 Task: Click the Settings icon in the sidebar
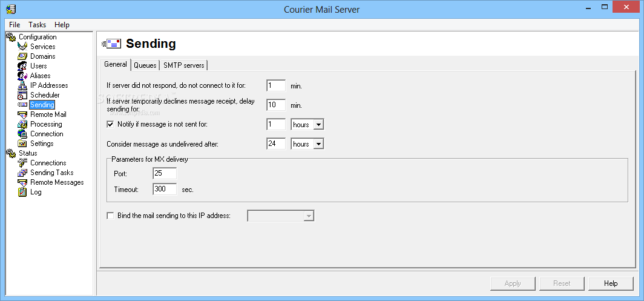coord(22,144)
